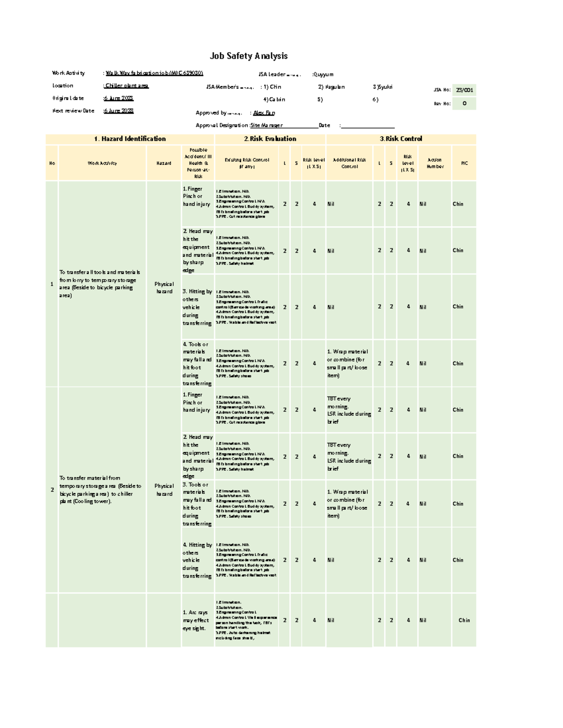Click the JSA Leader name Quyyum
The width and height of the screenshot is (563, 728).
point(324,74)
